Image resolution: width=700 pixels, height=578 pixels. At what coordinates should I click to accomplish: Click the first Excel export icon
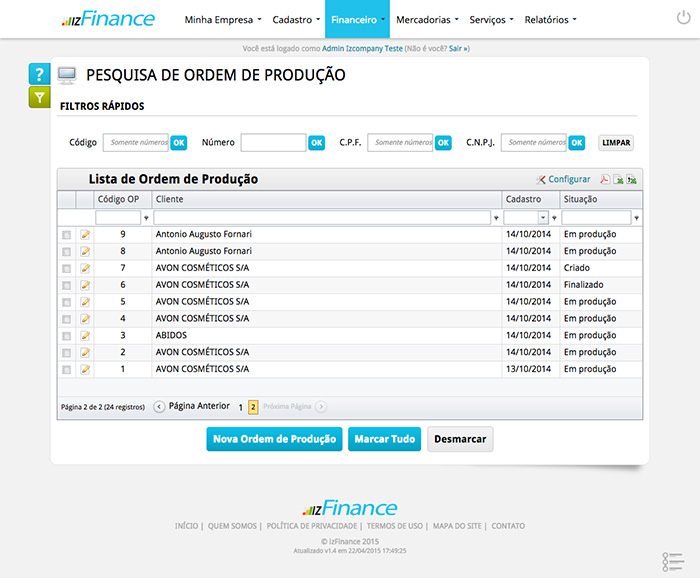[618, 180]
